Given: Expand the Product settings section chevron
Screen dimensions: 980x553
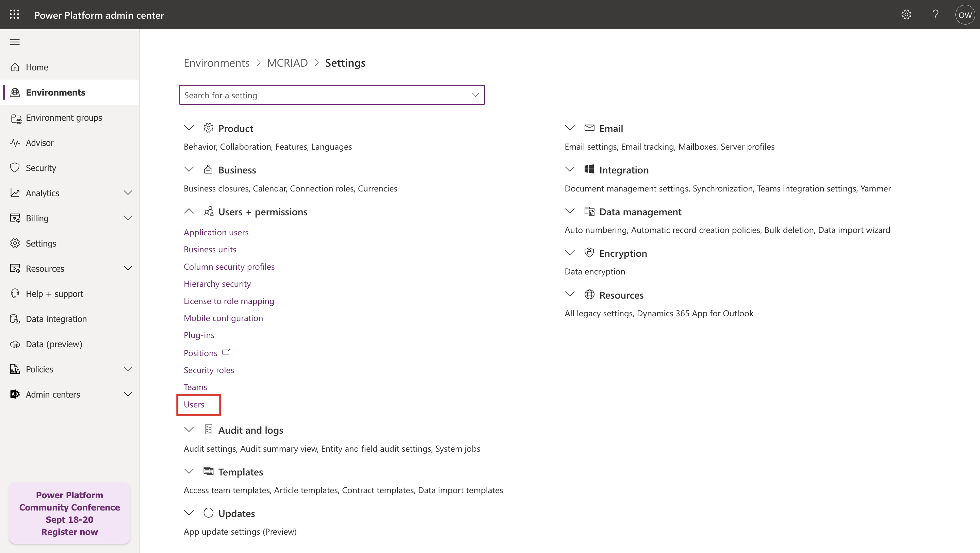Looking at the screenshot, I should (189, 128).
